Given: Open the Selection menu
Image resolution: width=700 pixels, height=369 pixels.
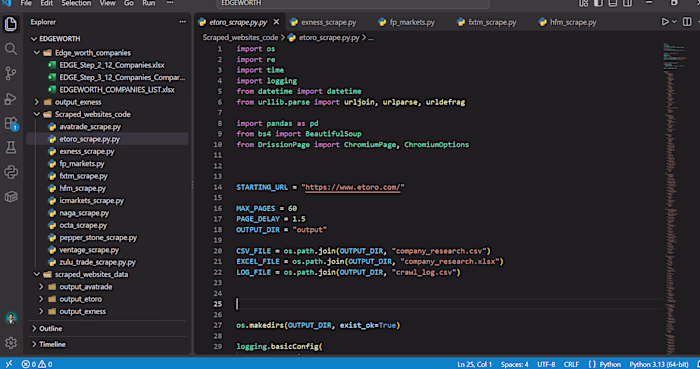Looking at the screenshot, I should click(76, 3).
